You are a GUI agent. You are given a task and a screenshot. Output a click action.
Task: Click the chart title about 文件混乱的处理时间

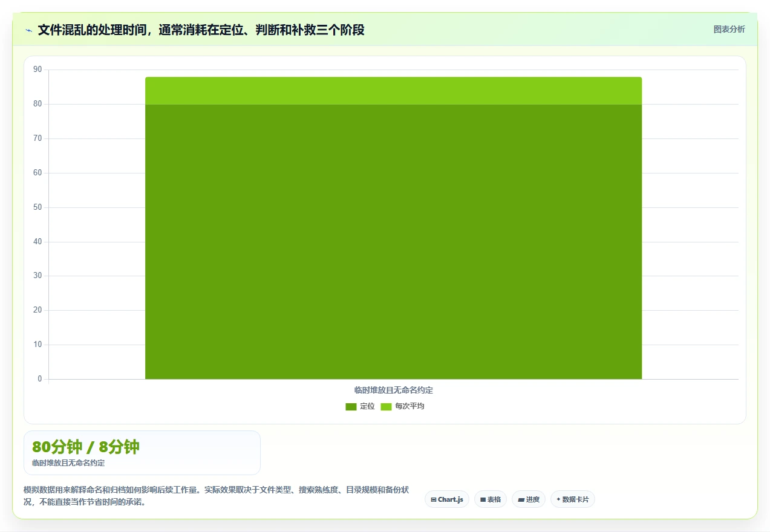[201, 30]
